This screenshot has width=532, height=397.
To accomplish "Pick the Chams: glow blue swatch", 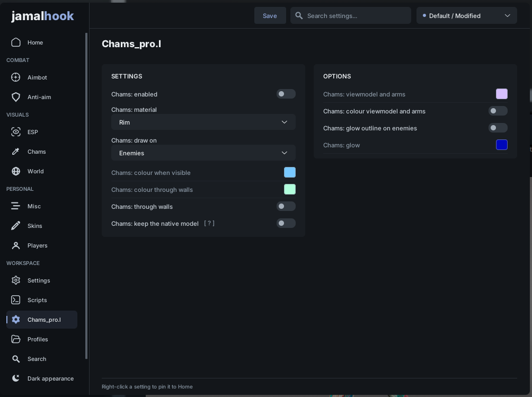I will [x=501, y=145].
